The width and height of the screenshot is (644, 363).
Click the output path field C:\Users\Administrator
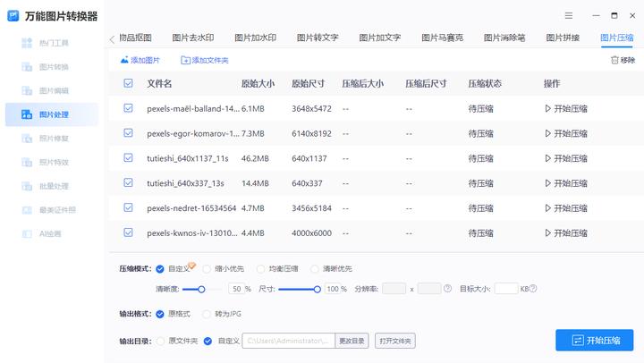tap(289, 341)
